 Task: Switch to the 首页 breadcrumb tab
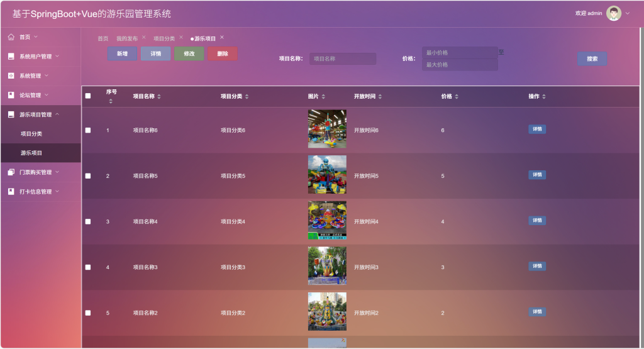[x=103, y=38]
